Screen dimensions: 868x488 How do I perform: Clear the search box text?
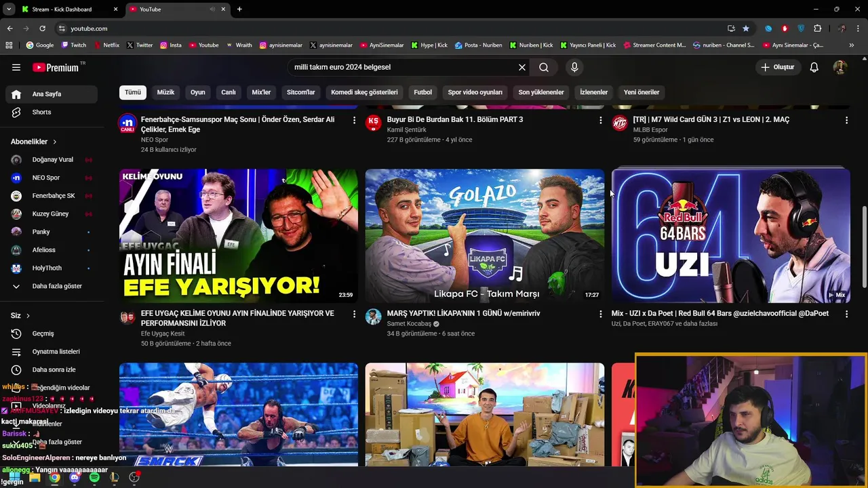(x=522, y=67)
